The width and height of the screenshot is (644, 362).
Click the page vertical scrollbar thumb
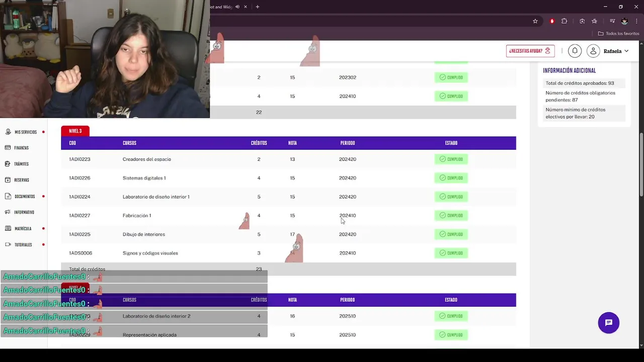pyautogui.click(x=641, y=165)
